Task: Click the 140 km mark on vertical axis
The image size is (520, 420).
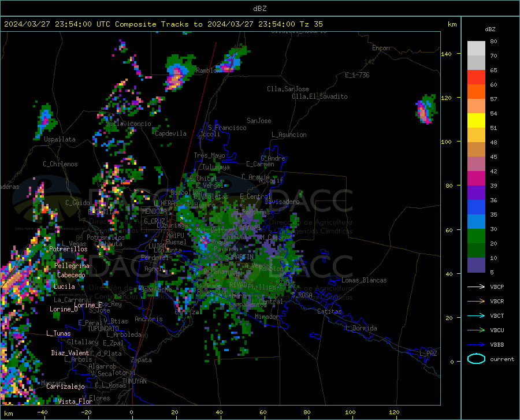Action: click(x=446, y=54)
